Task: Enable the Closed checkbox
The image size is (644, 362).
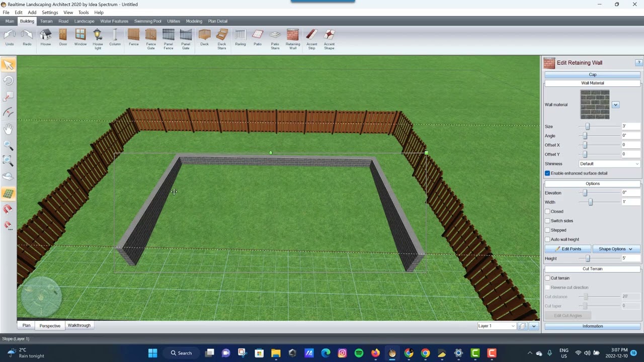Action: (547, 212)
